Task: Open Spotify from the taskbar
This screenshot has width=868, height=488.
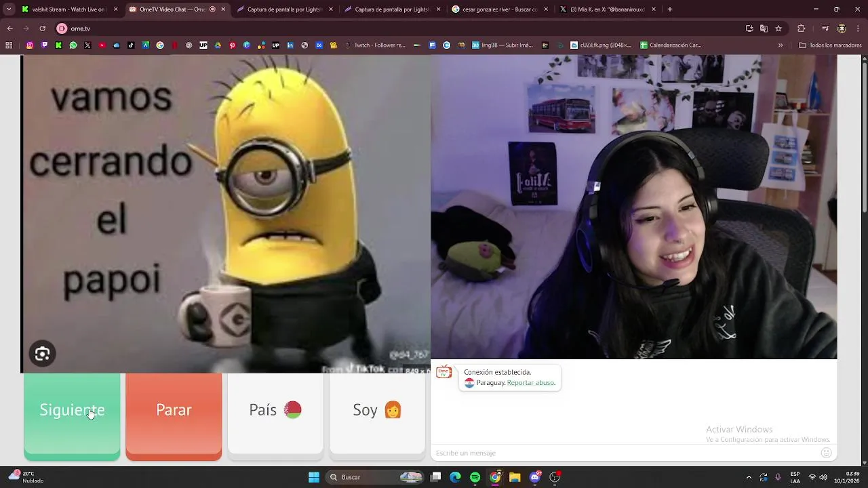Action: [x=475, y=477]
